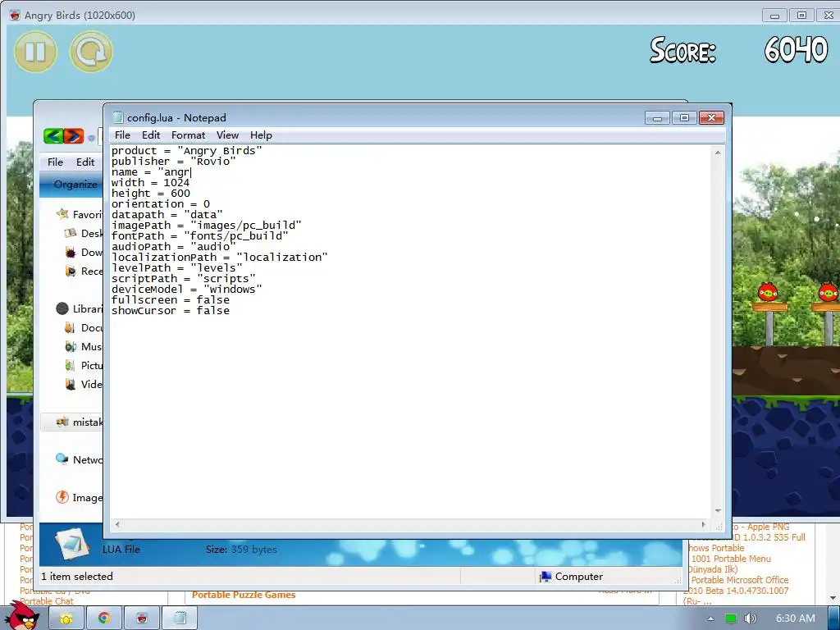Open the Explorer folder taskbar button

(66, 619)
